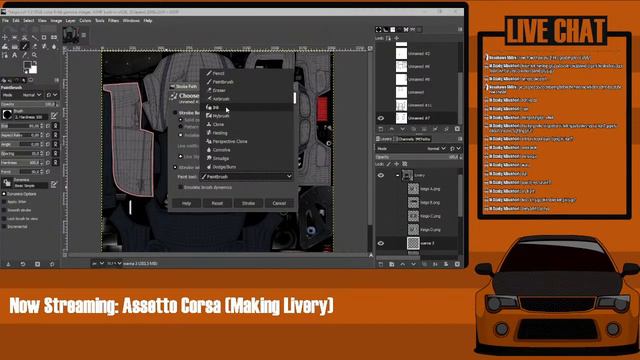This screenshot has width=640, height=360.
Task: Click the Stroke button in dialog
Action: tap(248, 203)
